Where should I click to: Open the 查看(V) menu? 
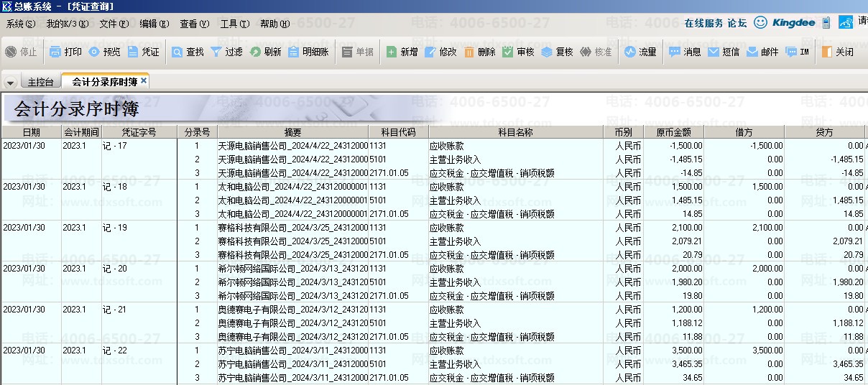tap(195, 24)
